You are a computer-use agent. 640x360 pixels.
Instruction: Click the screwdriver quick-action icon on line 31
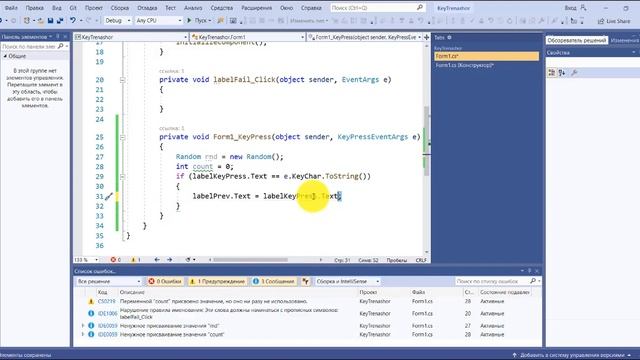click(x=109, y=197)
